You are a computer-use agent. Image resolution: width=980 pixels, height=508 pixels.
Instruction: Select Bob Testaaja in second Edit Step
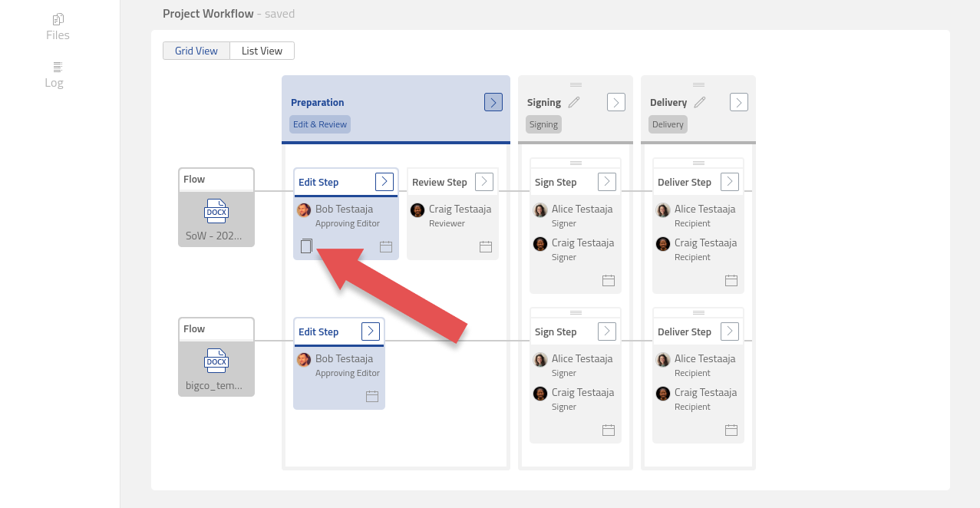pos(344,358)
